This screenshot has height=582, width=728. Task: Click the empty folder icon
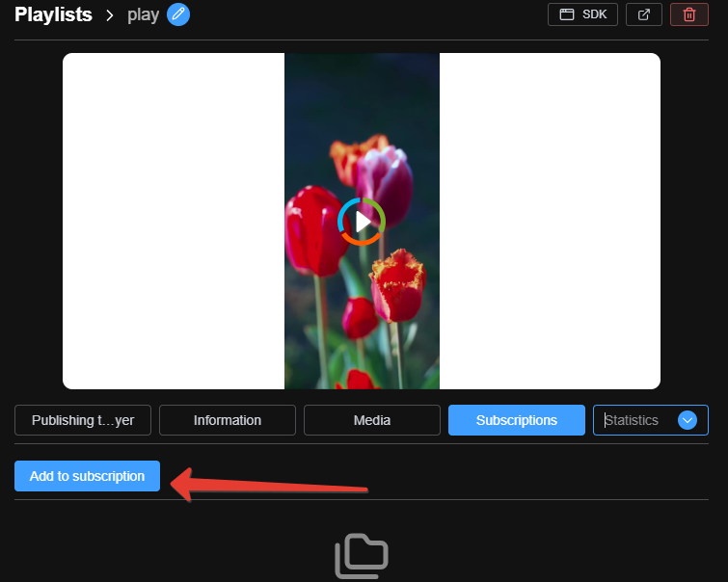(362, 556)
